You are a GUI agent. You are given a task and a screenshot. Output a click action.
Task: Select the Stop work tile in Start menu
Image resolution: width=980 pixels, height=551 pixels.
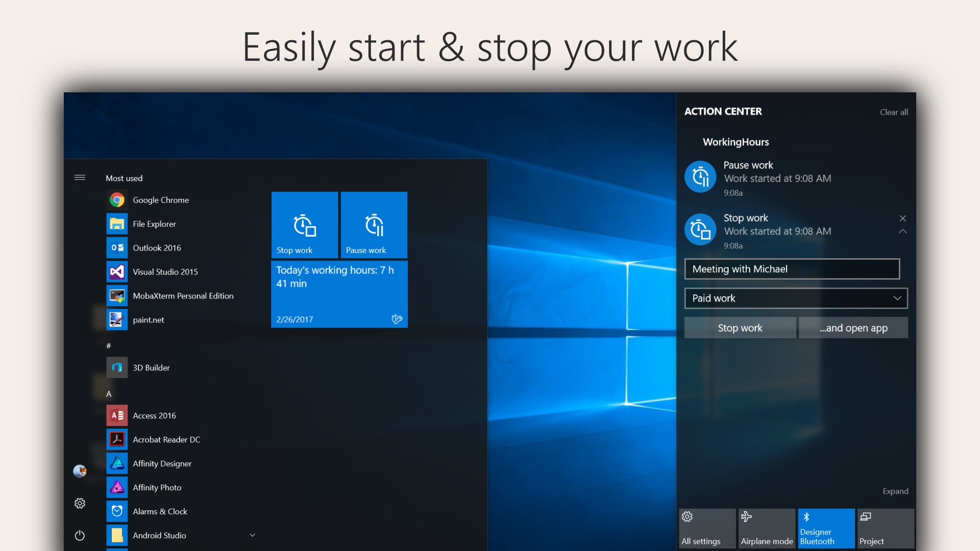click(x=304, y=224)
